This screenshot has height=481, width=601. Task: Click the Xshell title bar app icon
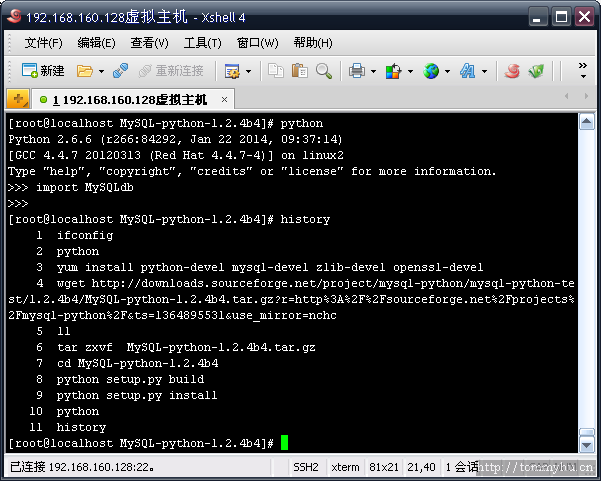tap(15, 16)
